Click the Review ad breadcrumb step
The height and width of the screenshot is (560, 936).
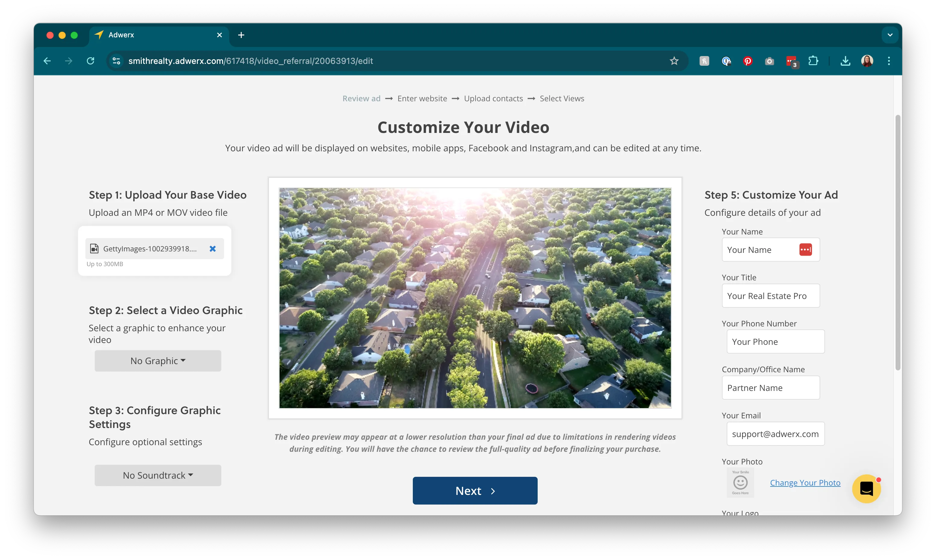coord(361,99)
